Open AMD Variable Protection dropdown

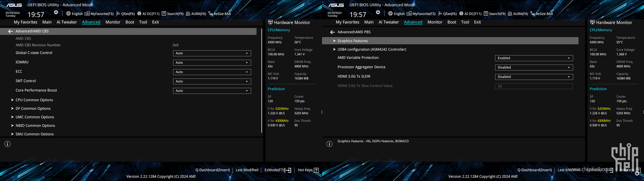point(534,58)
